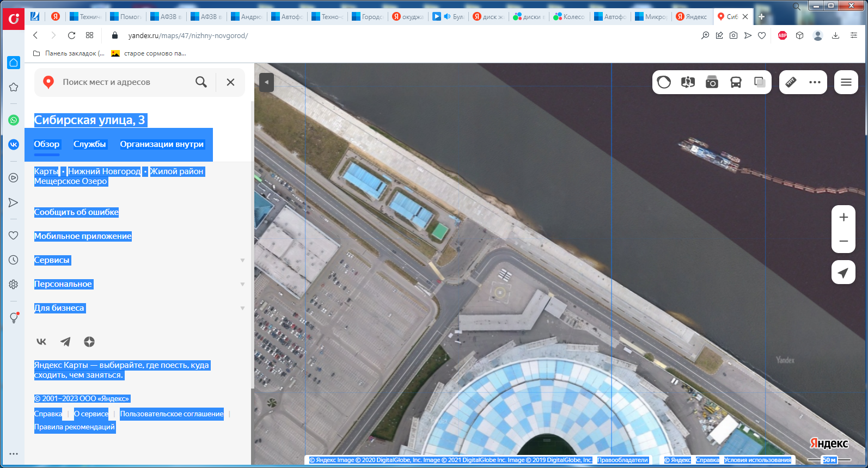868x468 pixels.
Task: Expand the 'Персональное' section
Action: pos(139,284)
